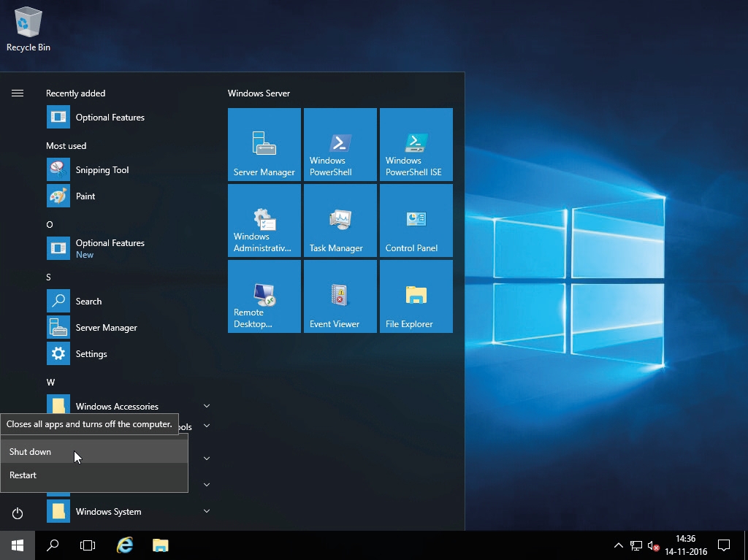Expand the Windows Accessories folder chevron
This screenshot has width=748, height=560.
pyautogui.click(x=207, y=406)
